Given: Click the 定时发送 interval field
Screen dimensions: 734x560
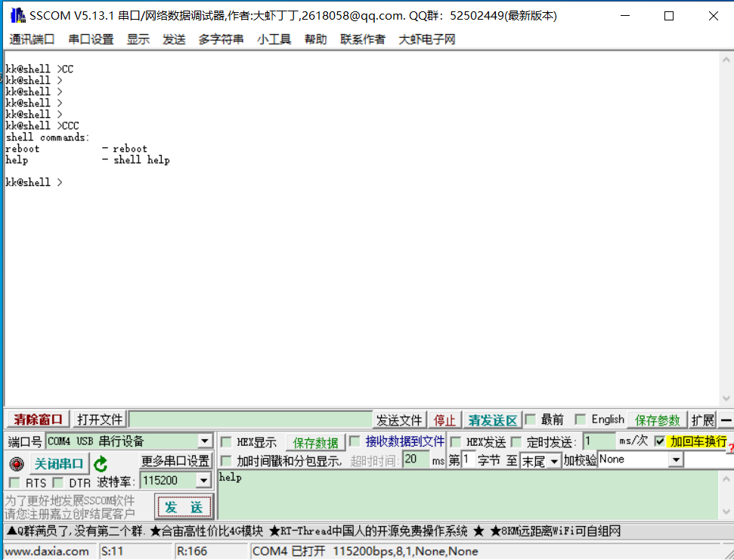Looking at the screenshot, I should pyautogui.click(x=599, y=441).
